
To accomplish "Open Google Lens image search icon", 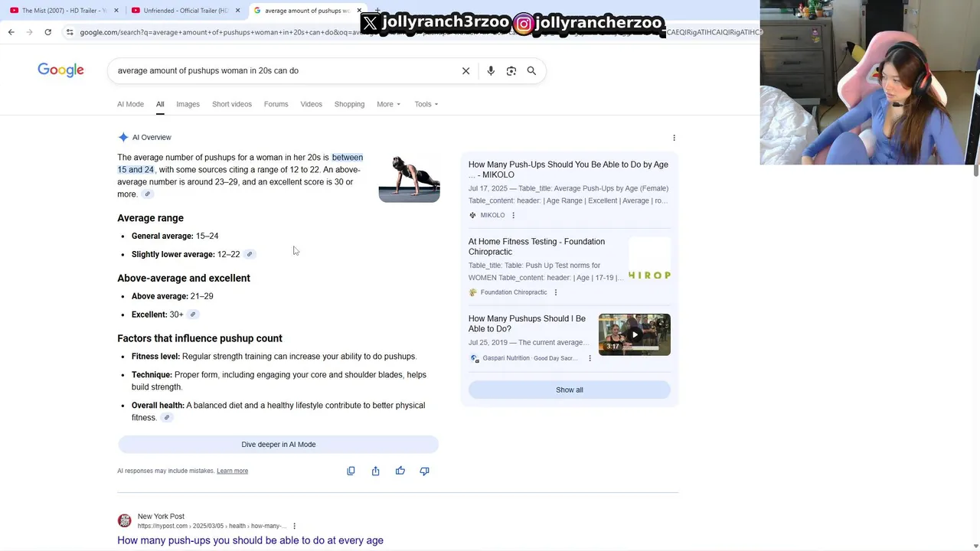I will [511, 70].
